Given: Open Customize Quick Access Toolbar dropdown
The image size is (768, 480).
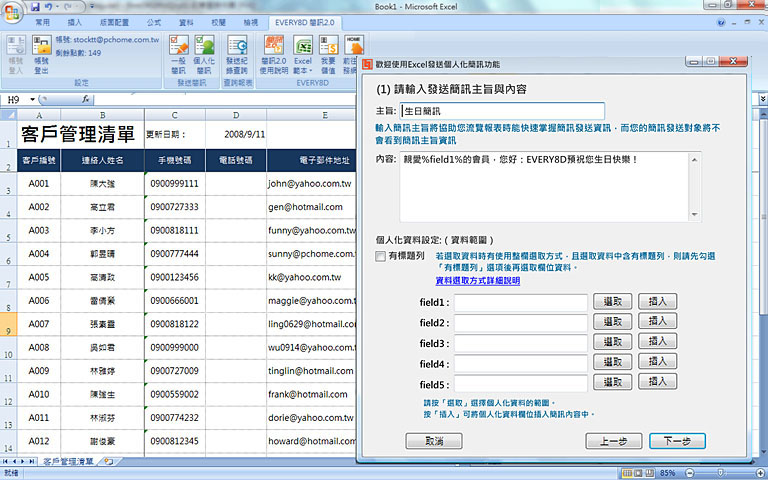Looking at the screenshot, I should coord(92,7).
